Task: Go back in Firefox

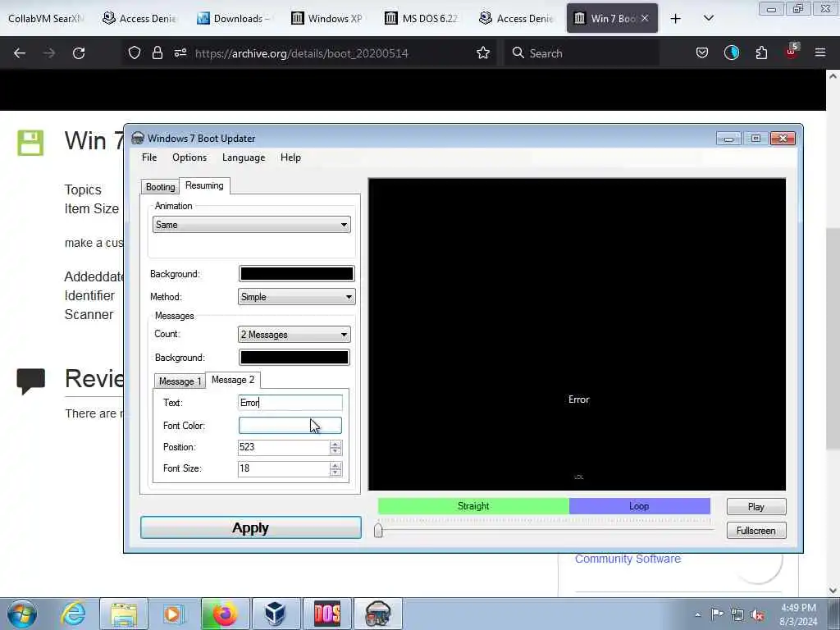Action: click(20, 53)
